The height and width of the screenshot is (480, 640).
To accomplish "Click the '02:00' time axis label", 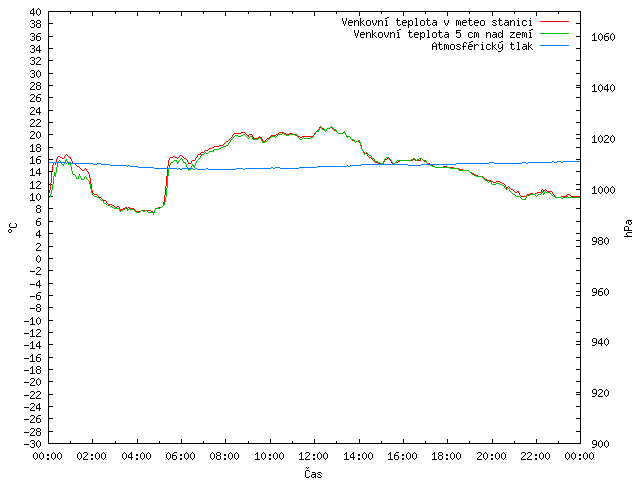I will 92,456.
